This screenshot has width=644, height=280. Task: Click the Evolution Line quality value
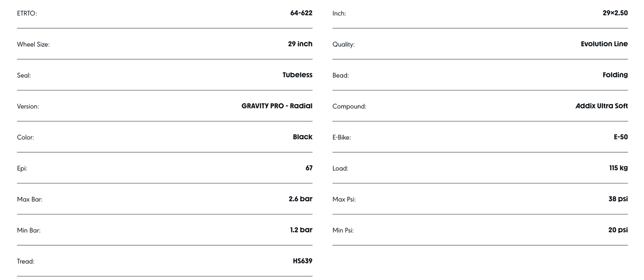(604, 44)
